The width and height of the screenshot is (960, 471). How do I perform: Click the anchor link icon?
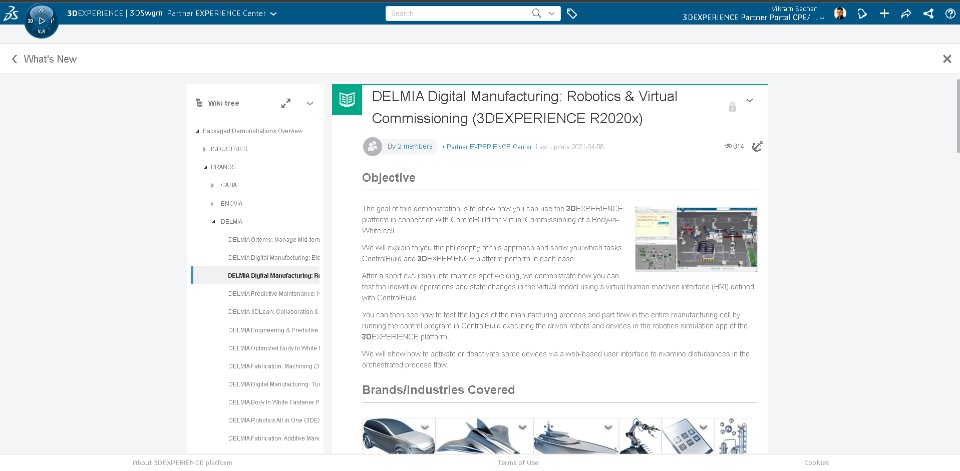point(757,146)
